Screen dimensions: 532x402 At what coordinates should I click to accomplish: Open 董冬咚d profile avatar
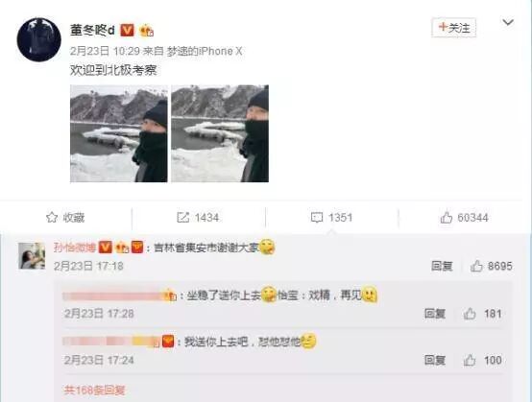click(x=39, y=39)
